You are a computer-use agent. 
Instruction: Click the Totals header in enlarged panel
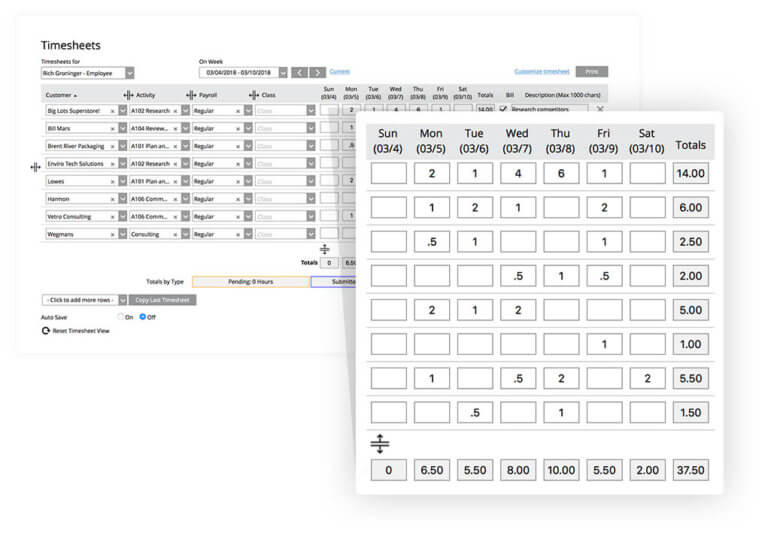tap(691, 145)
